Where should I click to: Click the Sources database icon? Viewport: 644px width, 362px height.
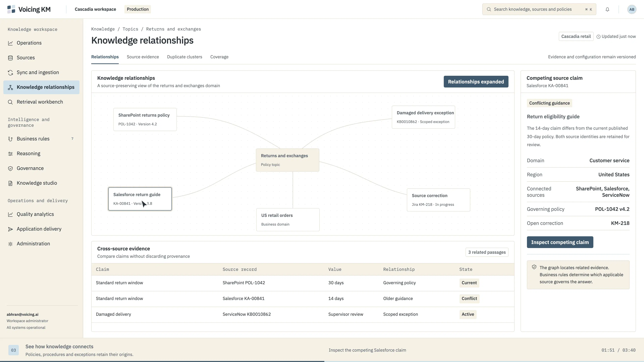(x=10, y=58)
